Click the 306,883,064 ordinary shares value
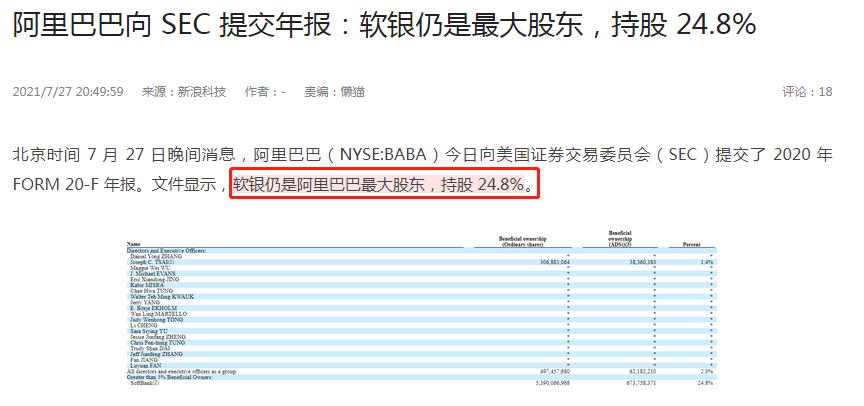864x406 pixels. point(555,262)
